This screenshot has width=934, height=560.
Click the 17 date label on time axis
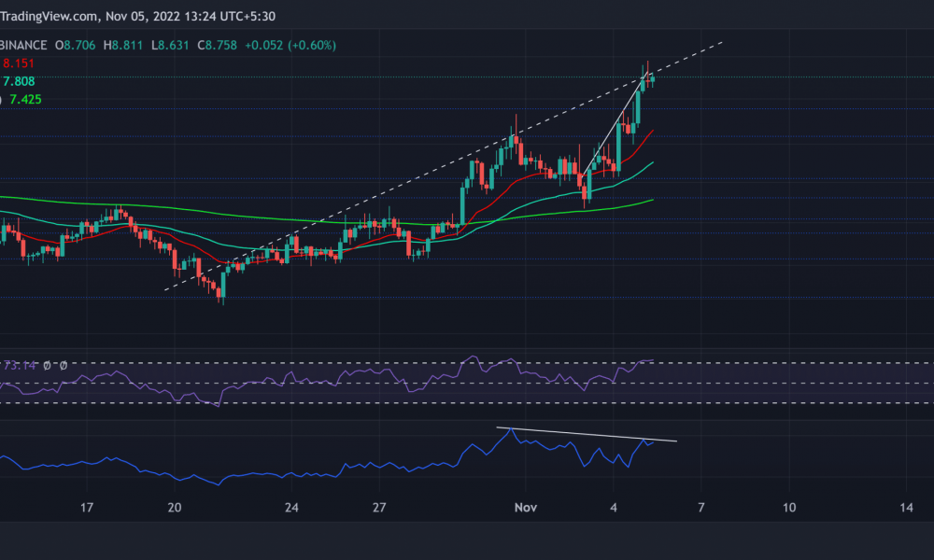[x=87, y=508]
